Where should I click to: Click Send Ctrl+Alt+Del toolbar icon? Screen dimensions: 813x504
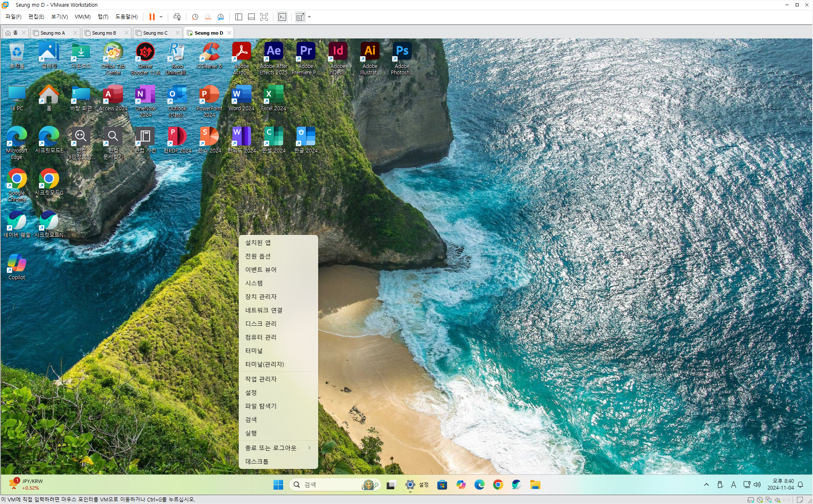point(177,17)
